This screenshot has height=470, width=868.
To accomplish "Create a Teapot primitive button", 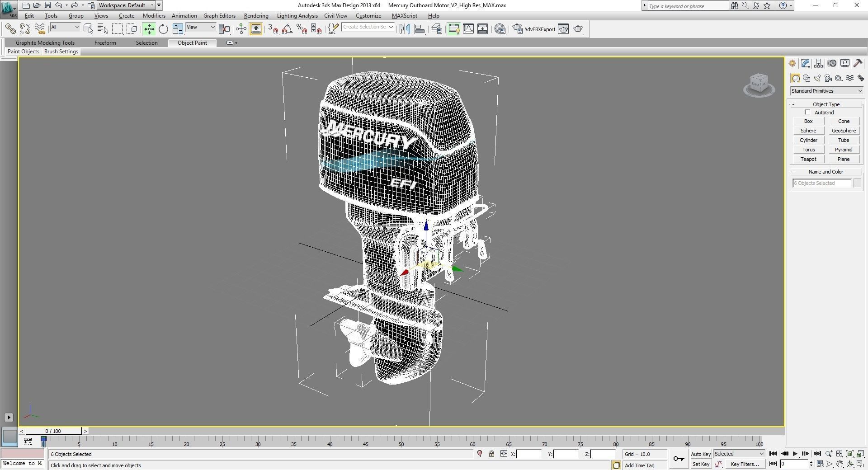I will 808,159.
